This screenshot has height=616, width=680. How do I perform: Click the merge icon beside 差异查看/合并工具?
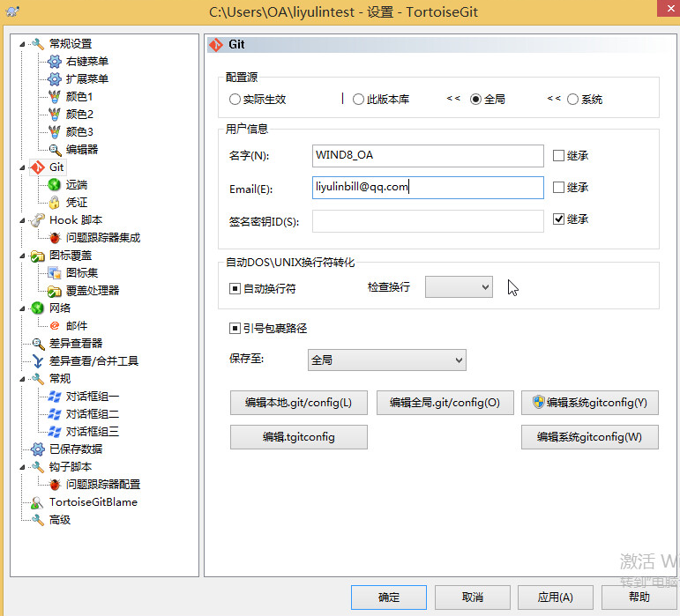coord(38,361)
